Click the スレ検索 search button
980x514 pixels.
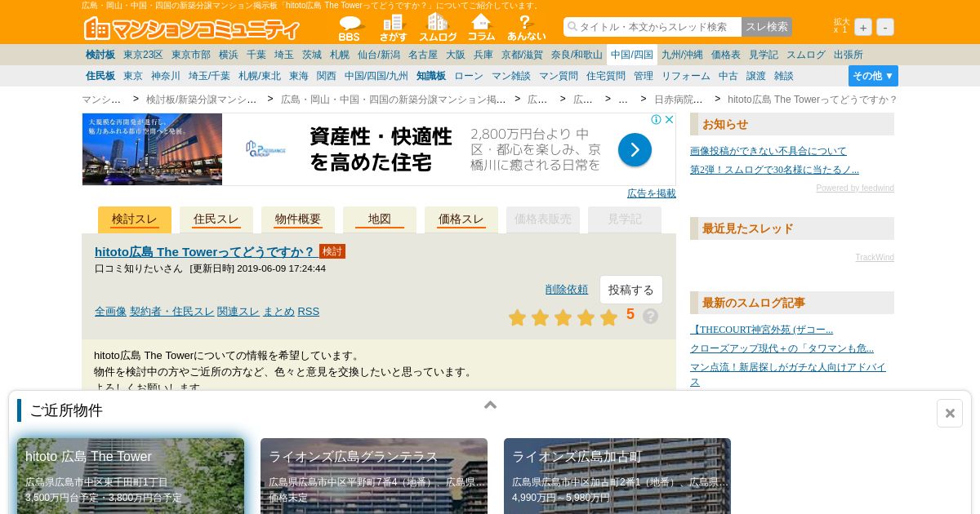point(767,27)
